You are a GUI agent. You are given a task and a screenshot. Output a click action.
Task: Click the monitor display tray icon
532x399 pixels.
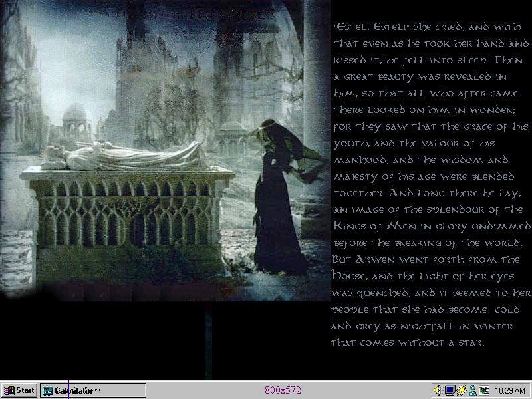[x=450, y=390]
